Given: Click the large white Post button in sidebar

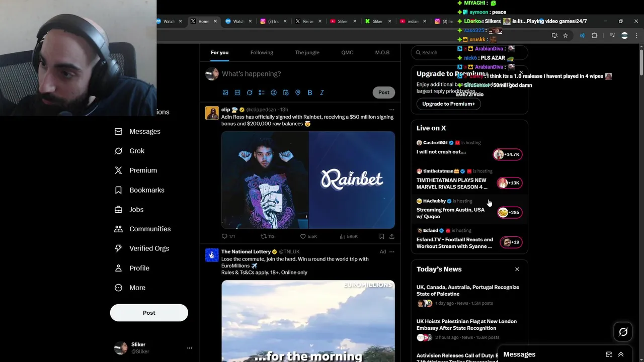Looking at the screenshot, I should pyautogui.click(x=149, y=313).
